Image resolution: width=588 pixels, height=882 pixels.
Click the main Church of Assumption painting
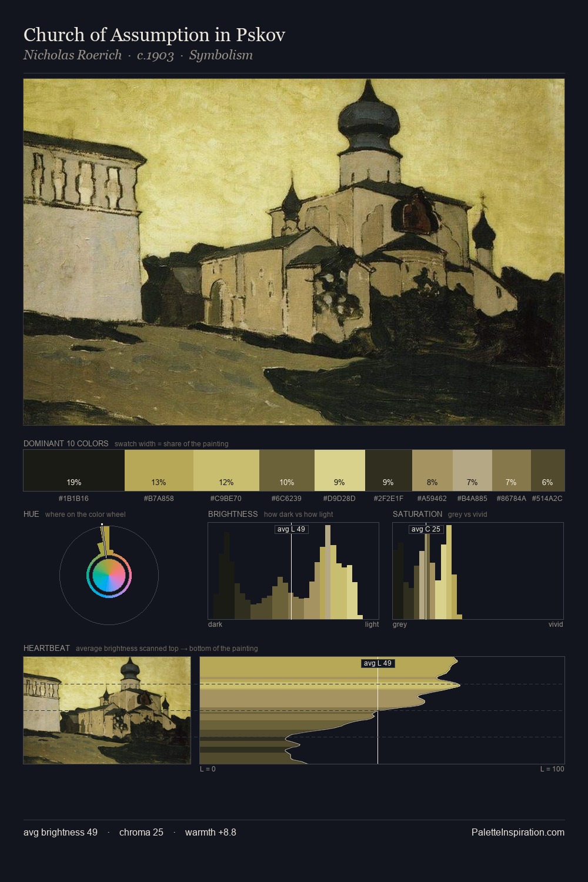click(294, 252)
